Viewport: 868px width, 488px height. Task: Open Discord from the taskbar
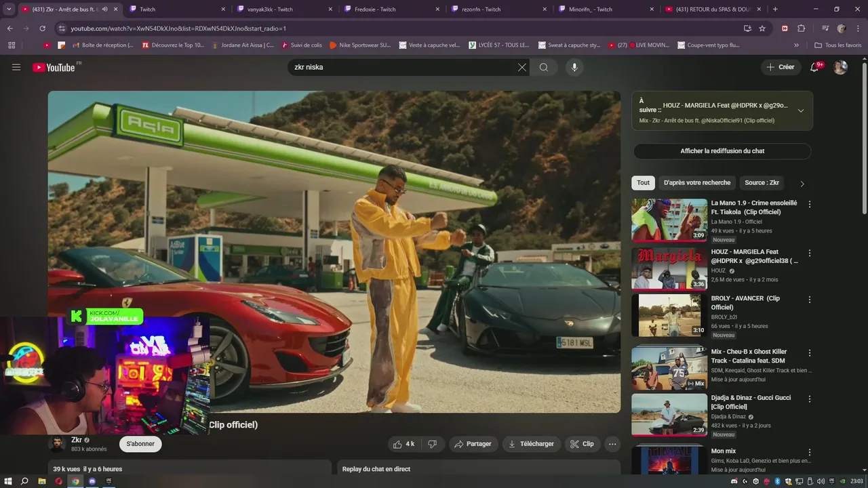pos(92,481)
